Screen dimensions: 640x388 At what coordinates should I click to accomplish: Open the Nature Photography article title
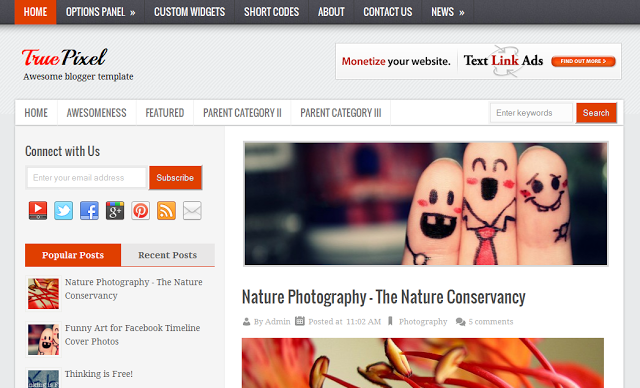[384, 297]
